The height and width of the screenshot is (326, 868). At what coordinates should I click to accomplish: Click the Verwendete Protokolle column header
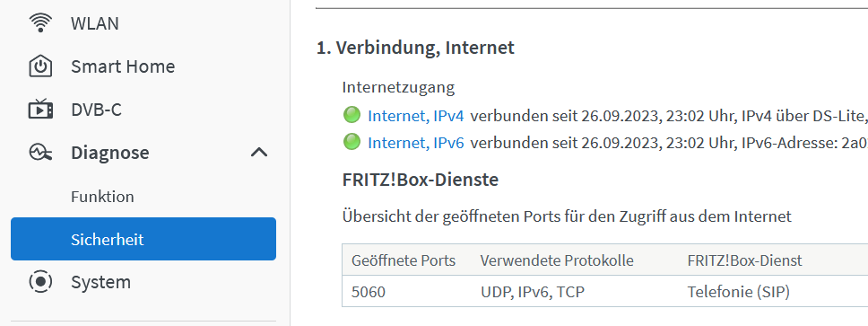(x=557, y=260)
